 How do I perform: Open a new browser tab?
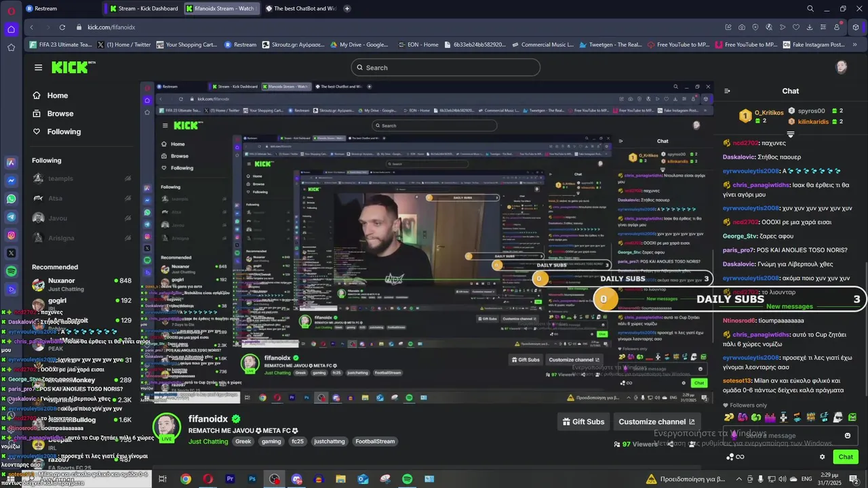[347, 9]
